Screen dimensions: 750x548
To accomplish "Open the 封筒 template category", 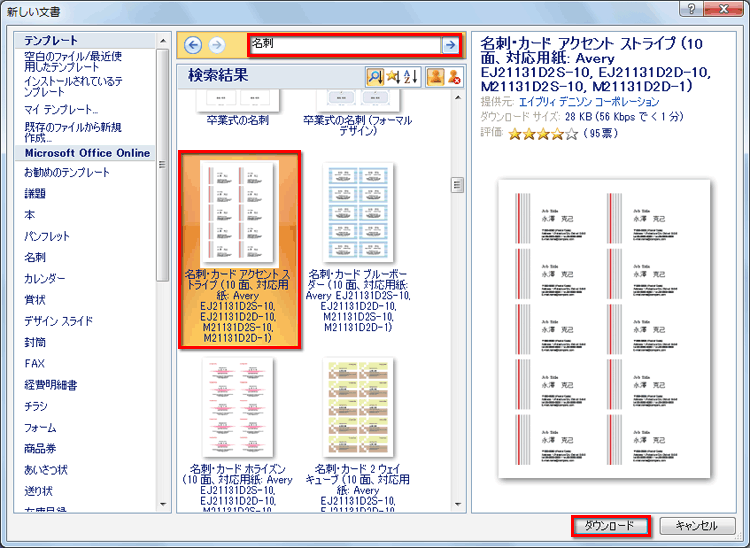I will [x=34, y=342].
